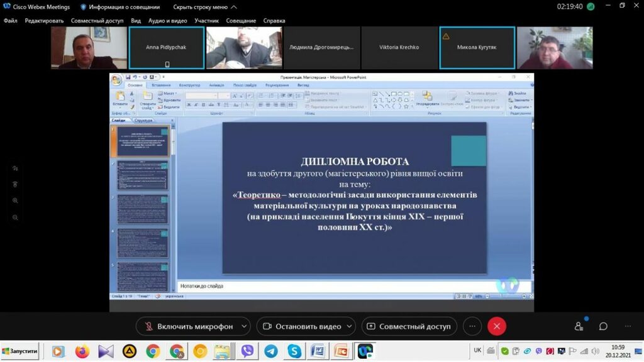
Task: Open the Участник menu
Action: 206,21
